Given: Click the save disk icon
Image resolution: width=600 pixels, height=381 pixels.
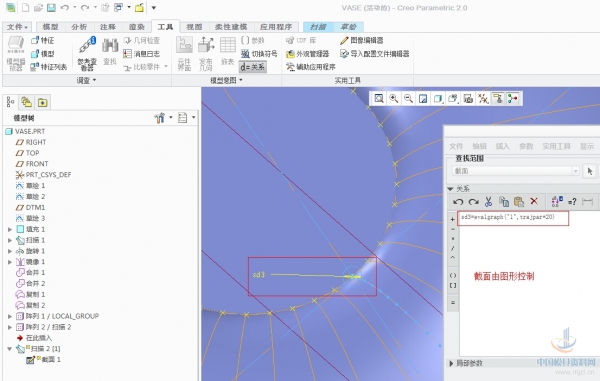Looking at the screenshot, I should (x=51, y=8).
